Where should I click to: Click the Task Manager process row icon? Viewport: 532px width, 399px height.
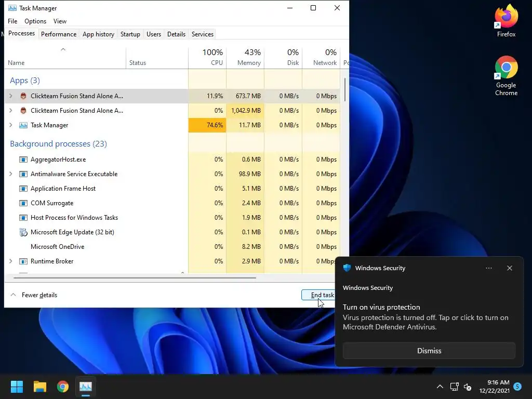(23, 125)
